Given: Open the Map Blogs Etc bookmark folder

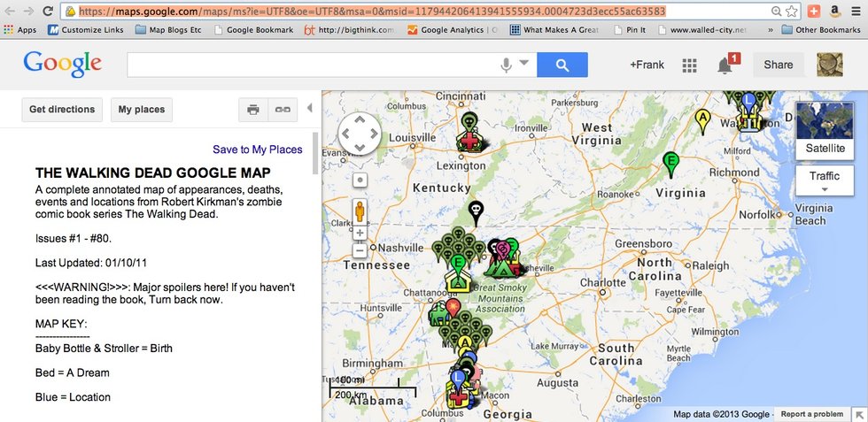Looking at the screenshot, I should (169, 30).
